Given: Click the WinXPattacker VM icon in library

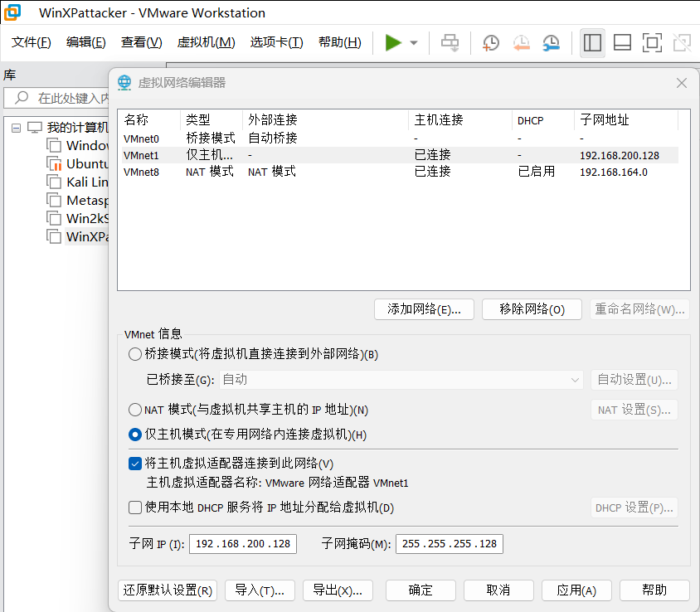Looking at the screenshot, I should (54, 236).
